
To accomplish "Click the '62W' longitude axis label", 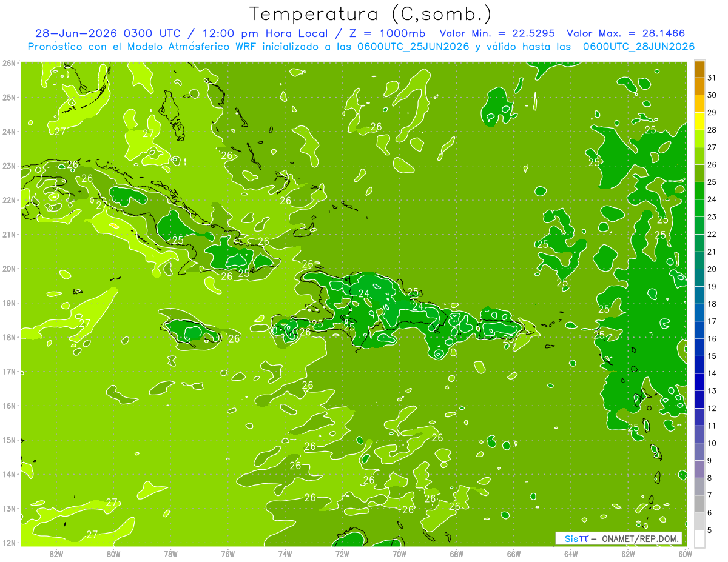I will point(628,554).
